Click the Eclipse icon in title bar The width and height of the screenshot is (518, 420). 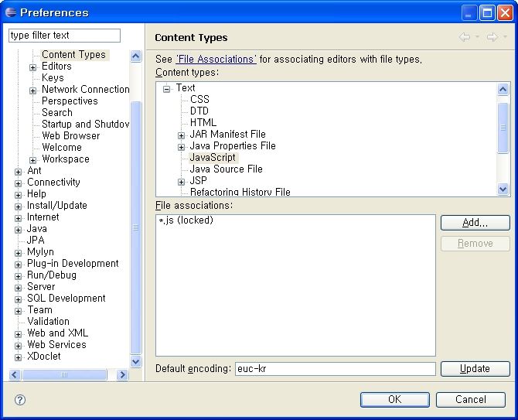coord(11,12)
